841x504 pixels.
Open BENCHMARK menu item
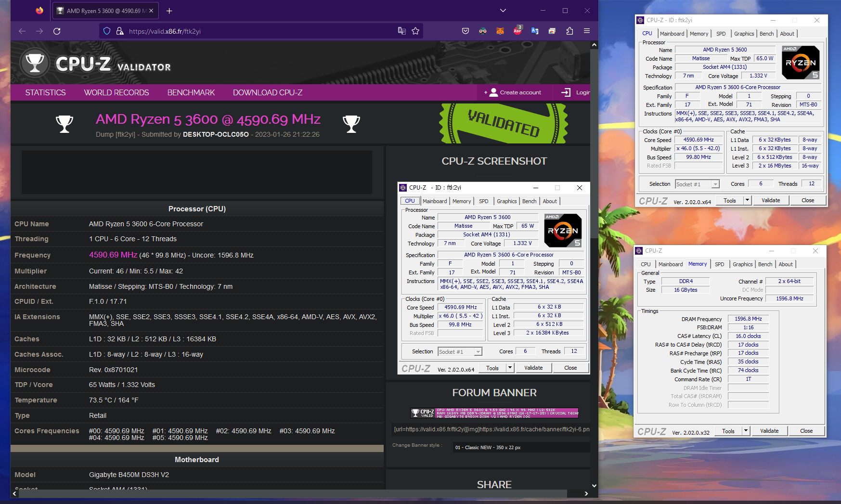[x=191, y=92]
